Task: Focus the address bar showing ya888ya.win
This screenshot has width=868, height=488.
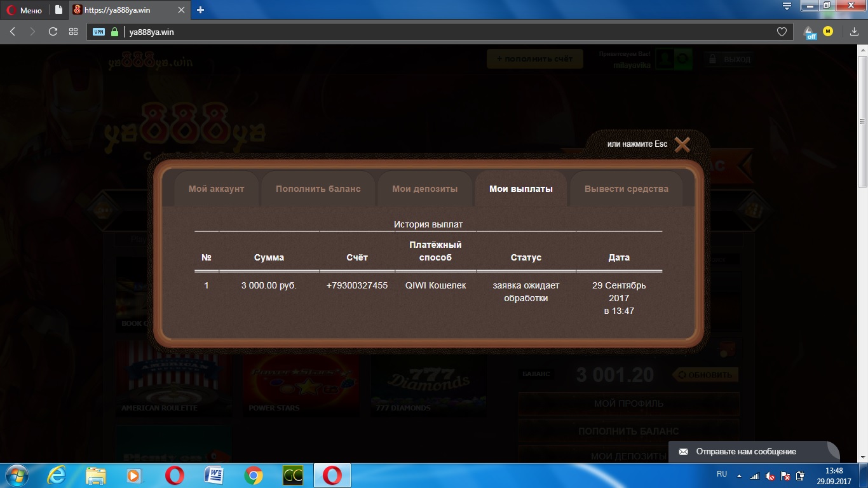Action: tap(440, 32)
